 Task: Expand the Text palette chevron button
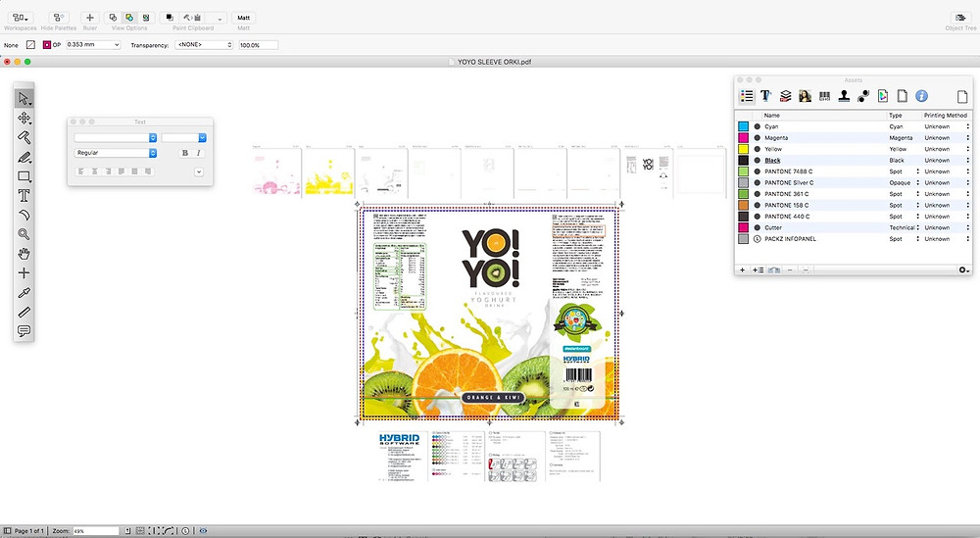[x=199, y=171]
